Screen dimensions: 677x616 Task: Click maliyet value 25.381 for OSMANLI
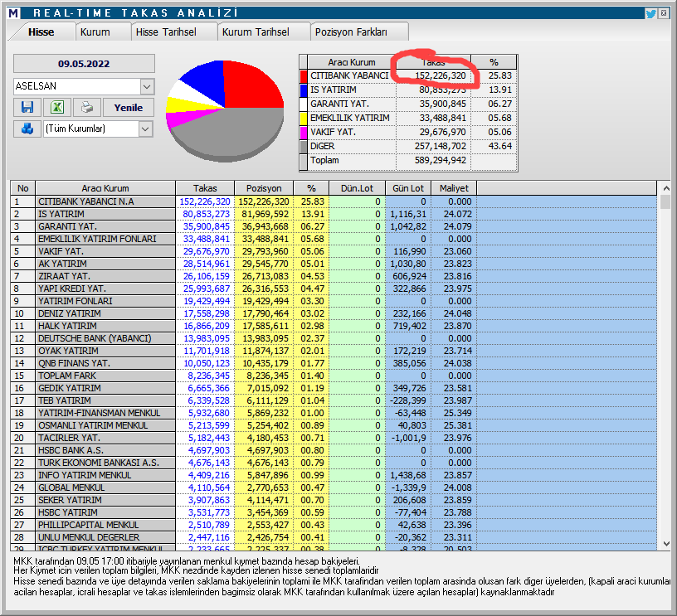458,425
